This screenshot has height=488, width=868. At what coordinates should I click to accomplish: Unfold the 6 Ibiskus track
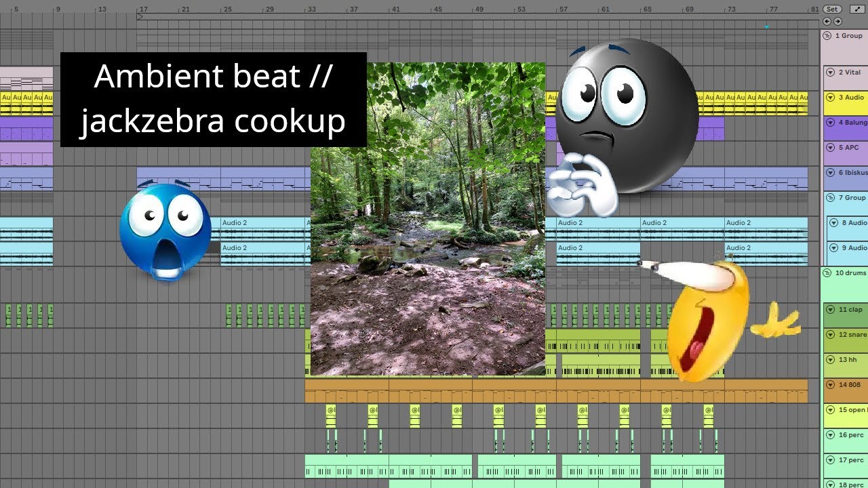click(x=830, y=172)
